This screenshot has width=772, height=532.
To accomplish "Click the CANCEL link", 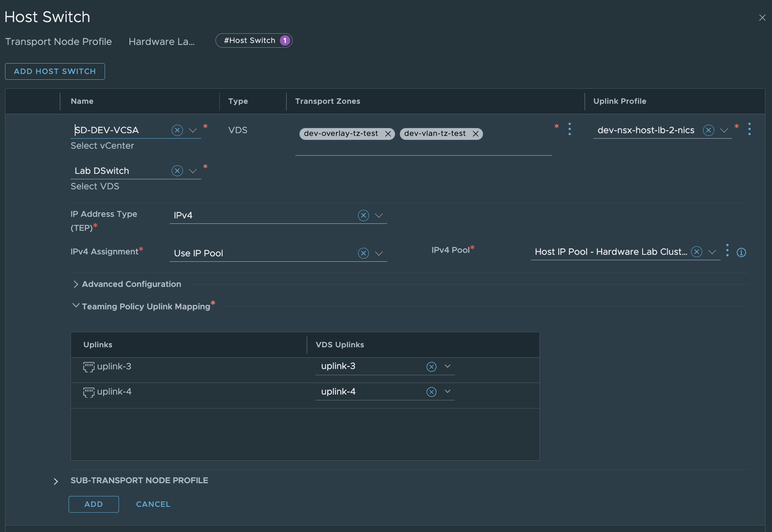I will [153, 504].
